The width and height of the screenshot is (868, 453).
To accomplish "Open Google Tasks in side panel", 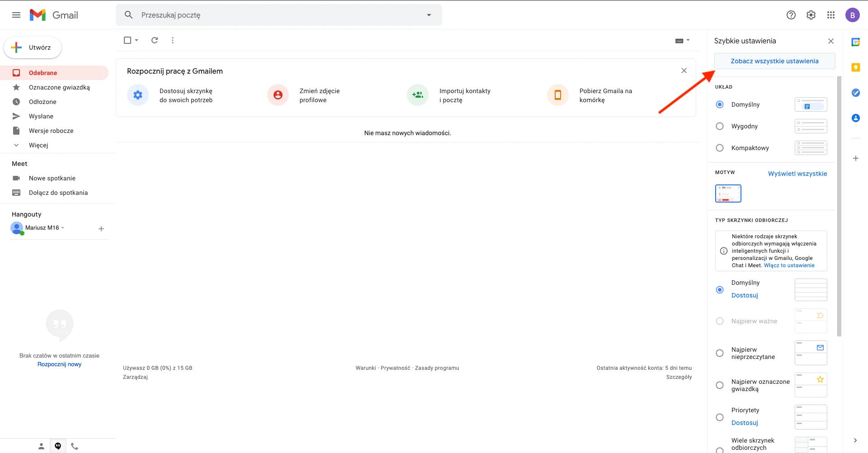I will click(855, 93).
